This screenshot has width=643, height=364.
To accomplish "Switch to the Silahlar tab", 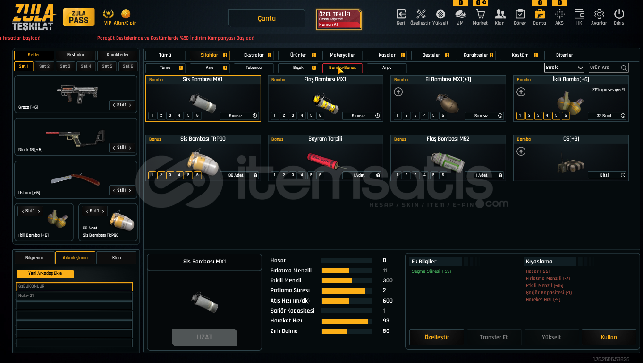I will pos(210,55).
